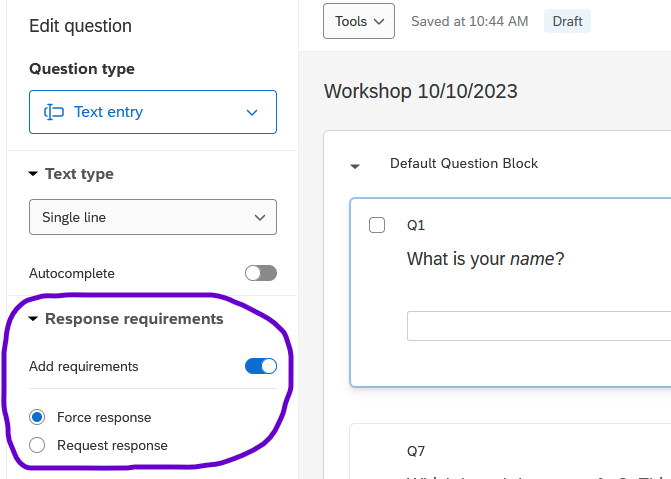Open the Single line text type dropdown

tap(152, 217)
